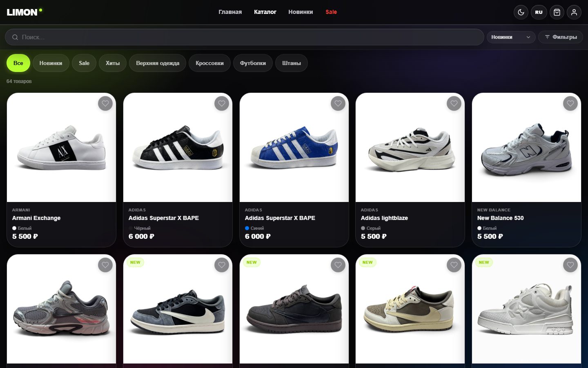Open the Главная navigation link

230,12
